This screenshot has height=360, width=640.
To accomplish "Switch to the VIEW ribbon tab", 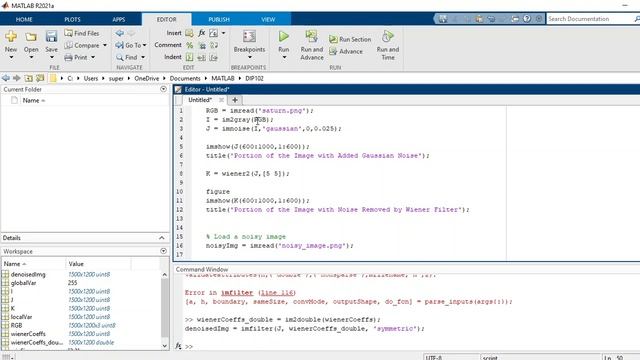I will [x=268, y=19].
